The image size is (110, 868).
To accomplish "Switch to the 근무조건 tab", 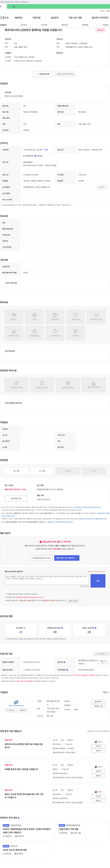I will [24, 25].
